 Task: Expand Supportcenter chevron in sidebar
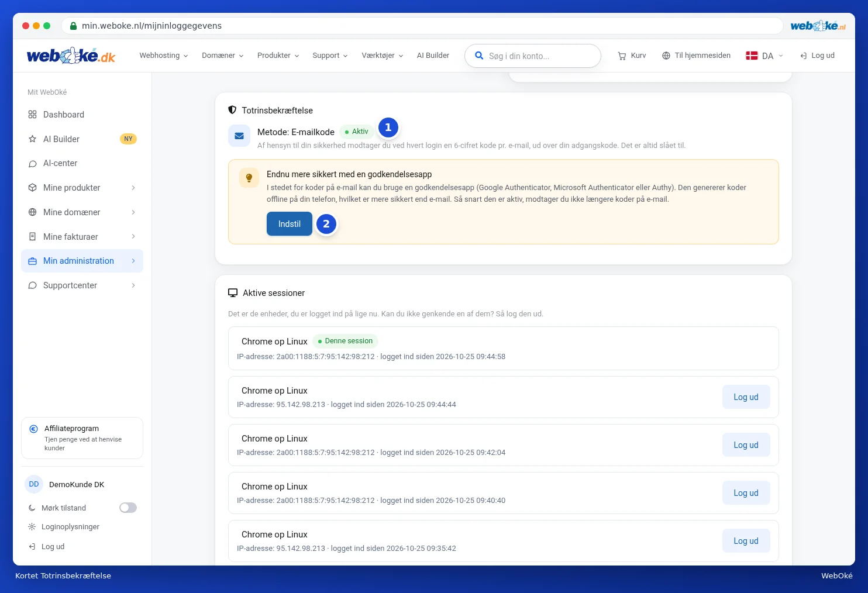[133, 285]
